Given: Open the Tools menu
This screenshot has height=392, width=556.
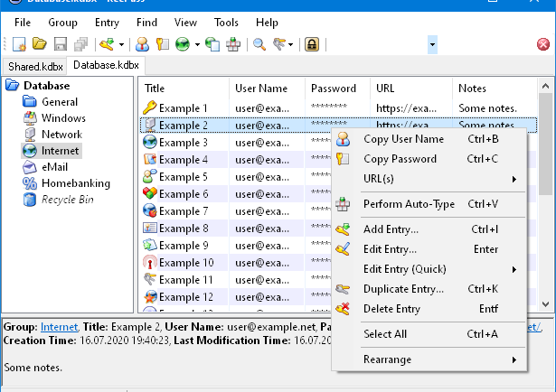Looking at the screenshot, I should (226, 21).
